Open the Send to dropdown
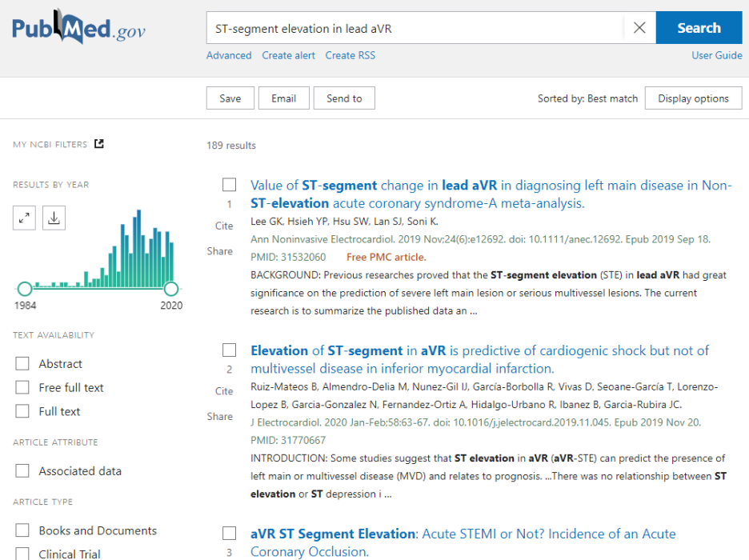Image resolution: width=749 pixels, height=560 pixels. 344,98
